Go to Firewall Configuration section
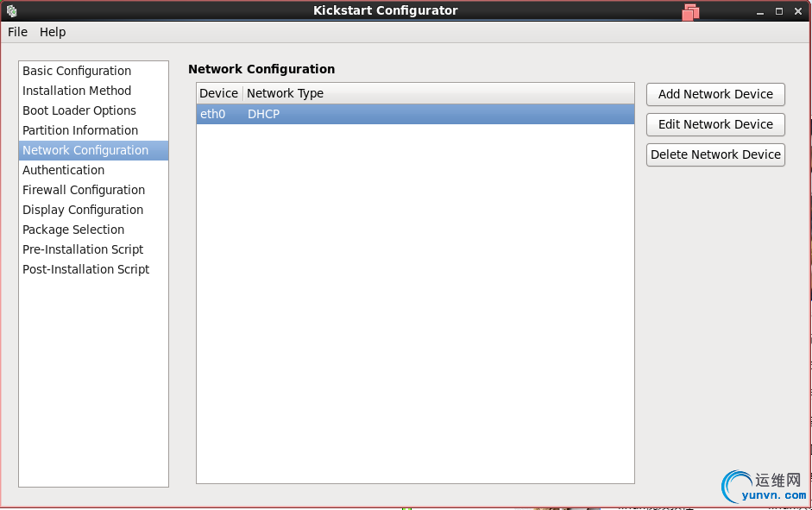 [x=93, y=190]
